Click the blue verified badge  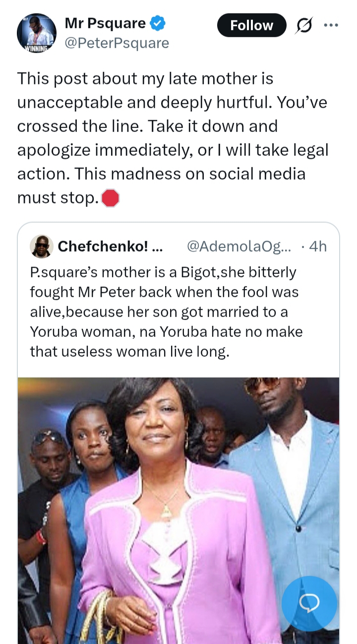158,23
